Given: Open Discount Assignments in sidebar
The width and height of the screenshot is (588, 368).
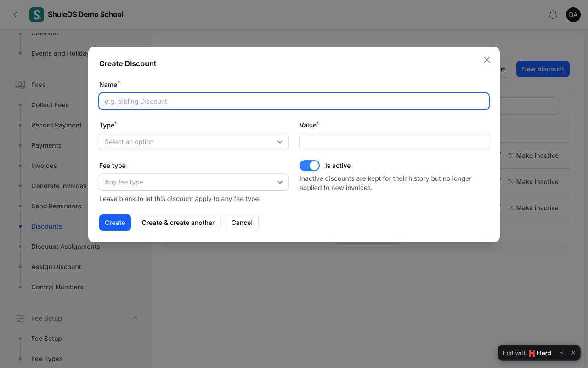Looking at the screenshot, I should (66, 247).
